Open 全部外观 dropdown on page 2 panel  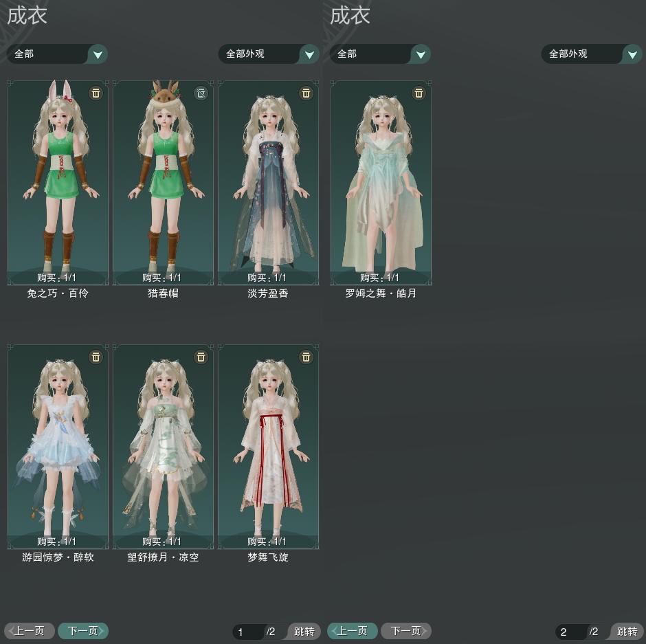[x=592, y=54]
